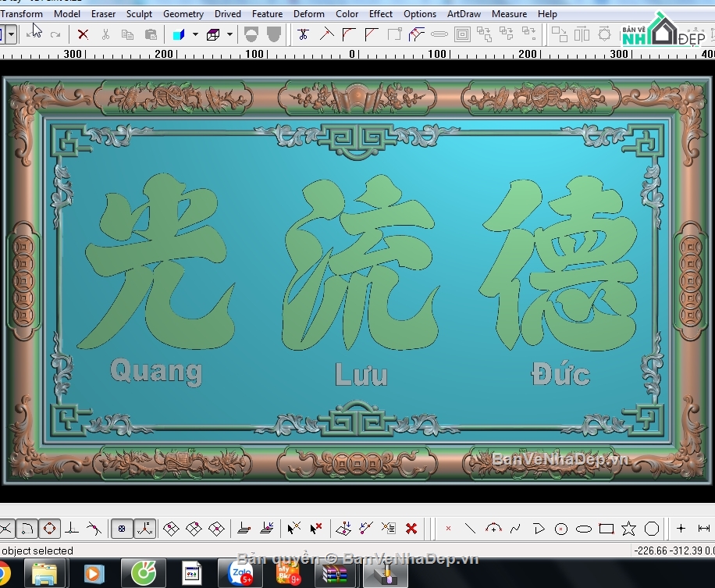Toggle the XYZ axis snap button
The height and width of the screenshot is (588, 715).
[x=144, y=529]
